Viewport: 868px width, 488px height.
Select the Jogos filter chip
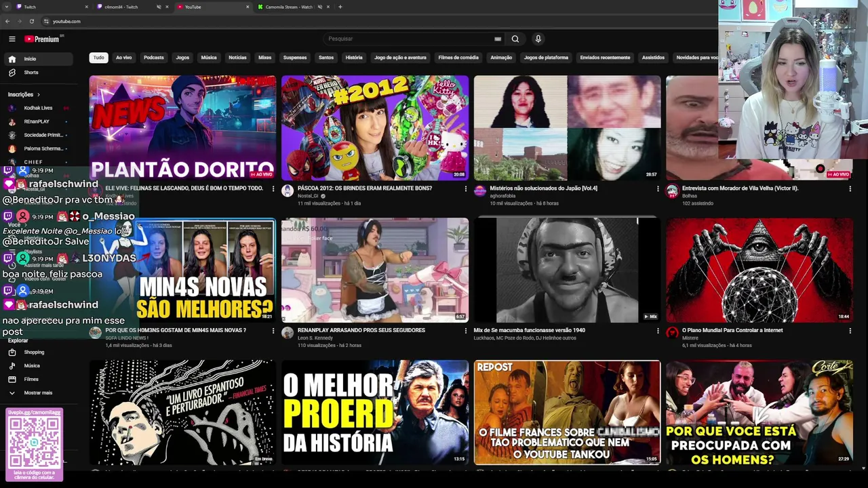pyautogui.click(x=182, y=58)
